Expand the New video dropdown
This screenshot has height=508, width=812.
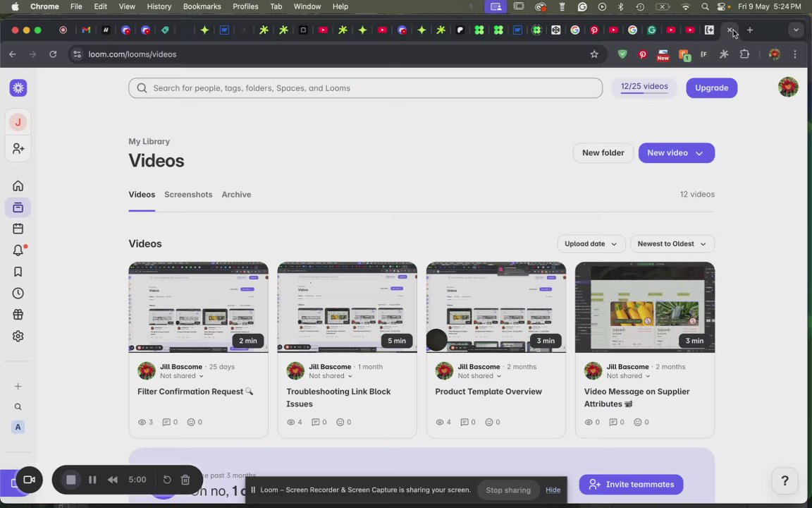[699, 153]
